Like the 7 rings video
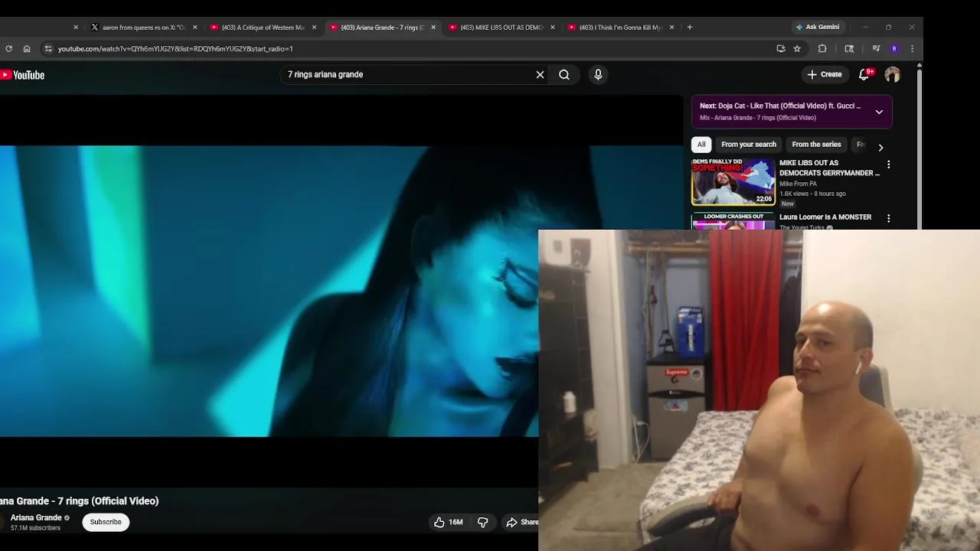The width and height of the screenshot is (980, 551). tap(449, 522)
